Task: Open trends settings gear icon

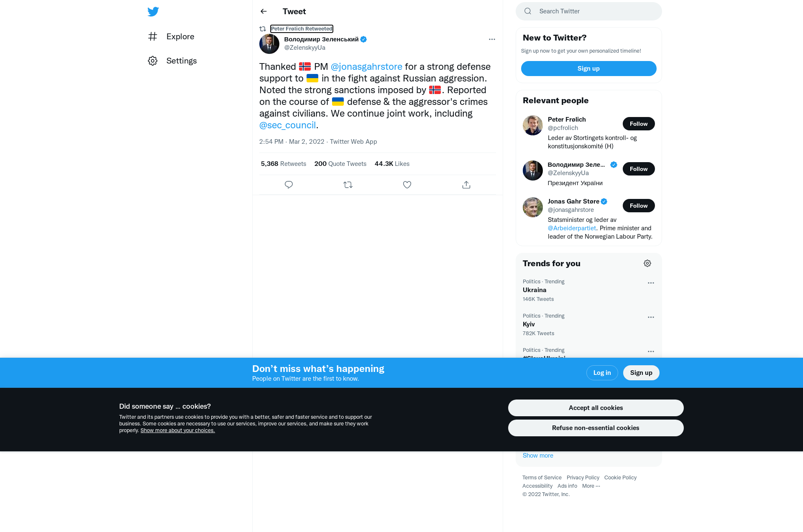Action: tap(647, 263)
